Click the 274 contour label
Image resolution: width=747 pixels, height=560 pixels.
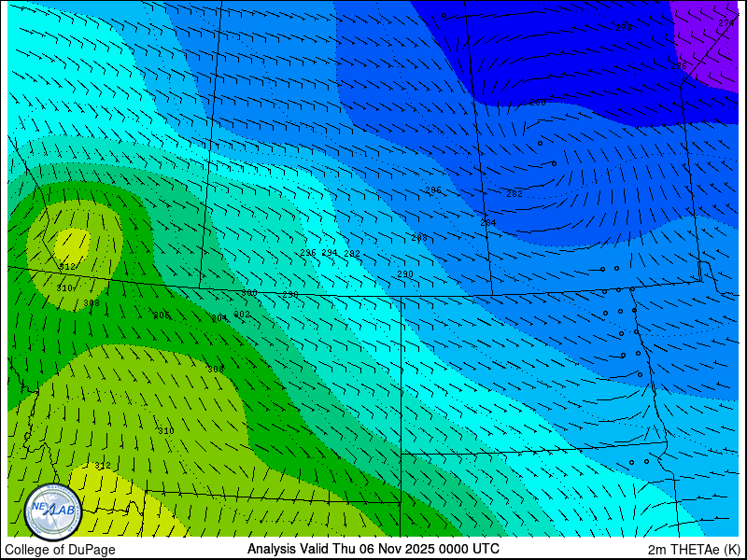726,22
